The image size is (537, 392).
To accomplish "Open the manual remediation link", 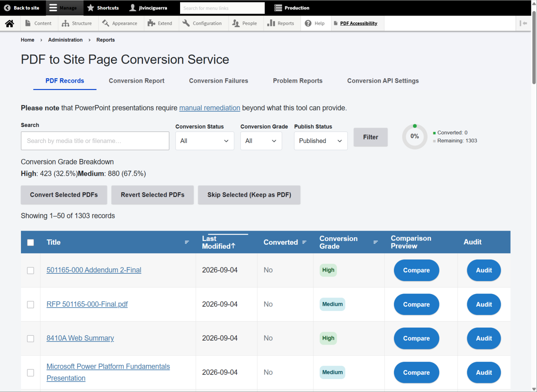I will coord(210,108).
